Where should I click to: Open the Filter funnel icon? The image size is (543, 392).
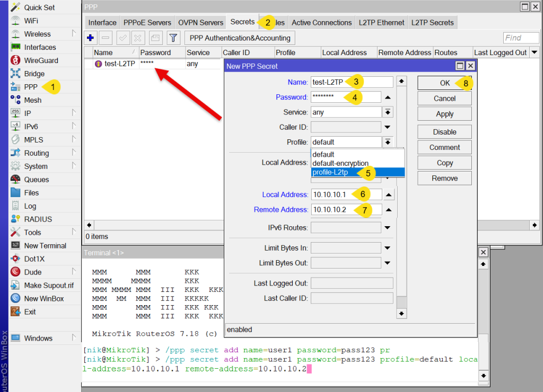click(173, 38)
